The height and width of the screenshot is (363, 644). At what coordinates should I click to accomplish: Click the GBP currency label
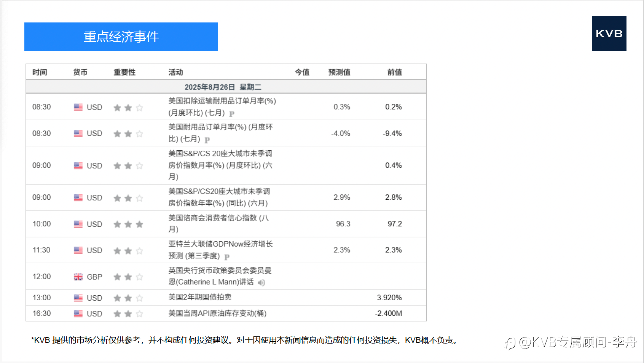click(94, 277)
